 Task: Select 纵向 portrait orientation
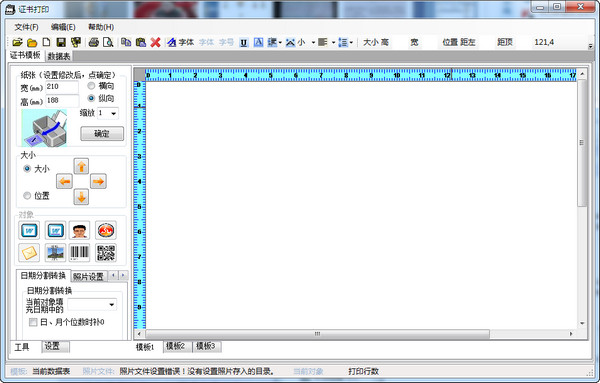point(91,98)
